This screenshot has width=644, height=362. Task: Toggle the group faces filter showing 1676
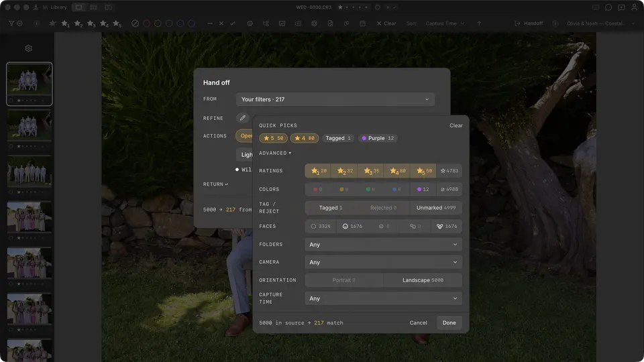(x=447, y=226)
